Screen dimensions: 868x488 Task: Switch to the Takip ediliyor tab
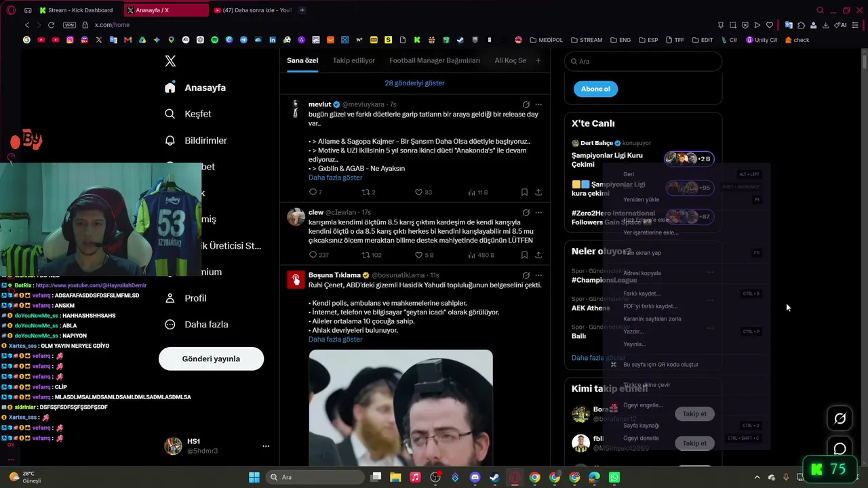pyautogui.click(x=353, y=60)
